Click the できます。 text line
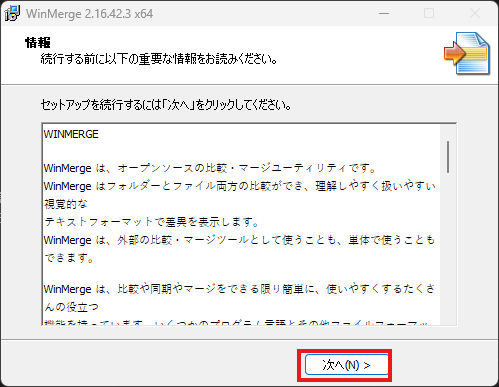 coord(69,258)
